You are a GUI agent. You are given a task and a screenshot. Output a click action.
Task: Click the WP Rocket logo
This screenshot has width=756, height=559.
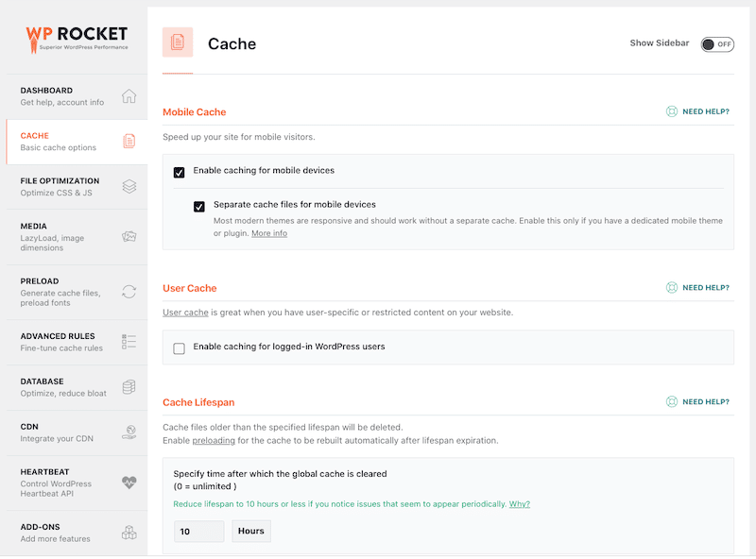click(x=77, y=39)
